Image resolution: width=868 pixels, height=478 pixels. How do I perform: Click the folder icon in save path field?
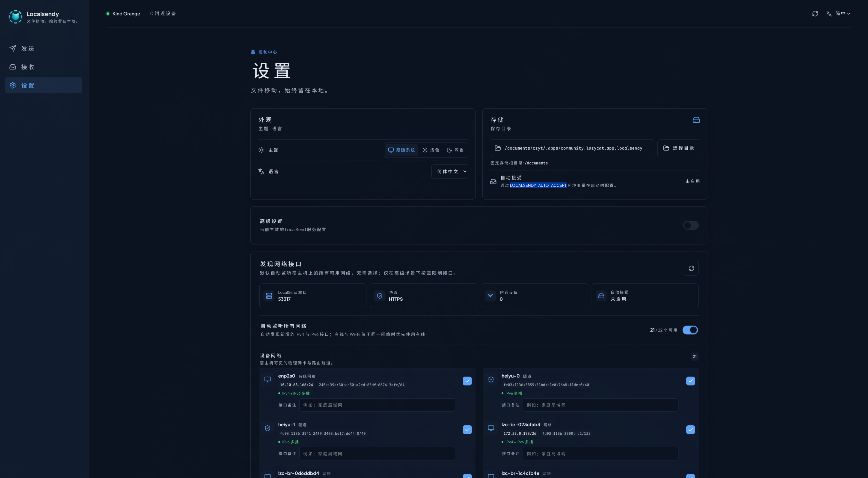point(498,148)
